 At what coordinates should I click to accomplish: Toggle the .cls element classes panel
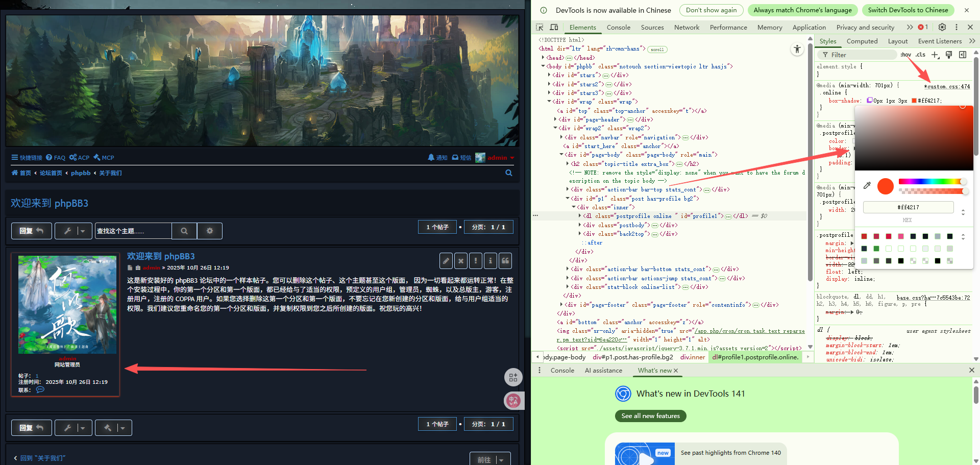[920, 55]
